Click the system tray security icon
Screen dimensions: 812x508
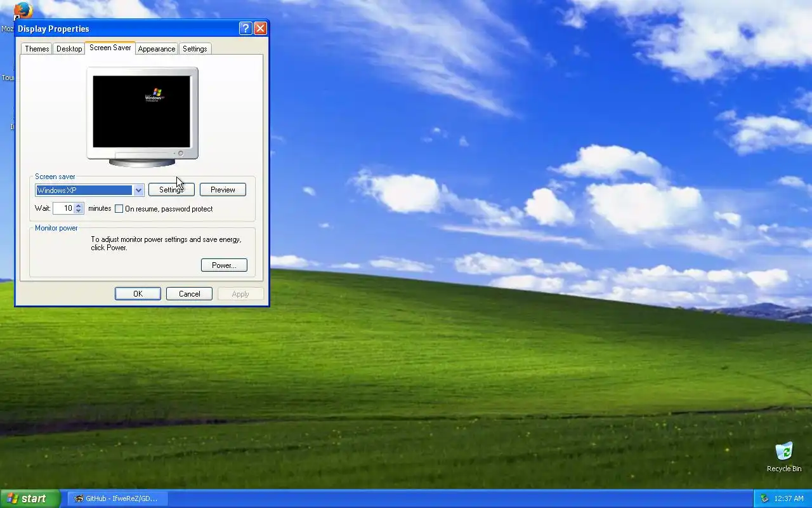[764, 498]
